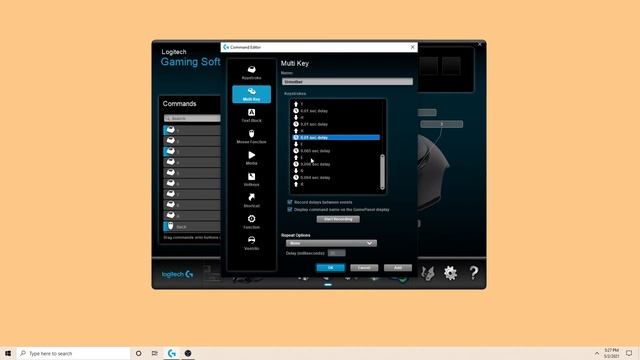Screen dimensions: 640x360
Task: Toggle Record delays between events checkbox
Action: [x=290, y=202]
